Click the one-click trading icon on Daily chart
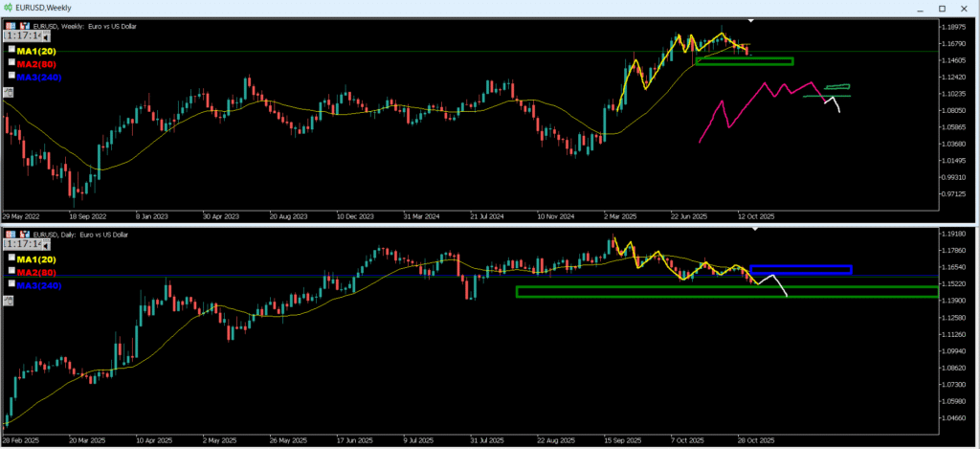This screenshot has height=449, width=980. click(9, 234)
